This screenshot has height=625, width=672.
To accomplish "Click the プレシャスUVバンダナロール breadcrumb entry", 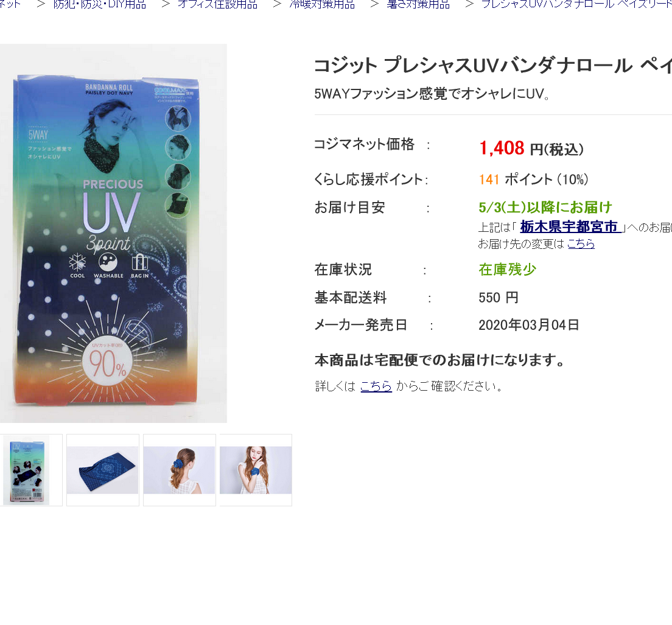I will (x=576, y=4).
